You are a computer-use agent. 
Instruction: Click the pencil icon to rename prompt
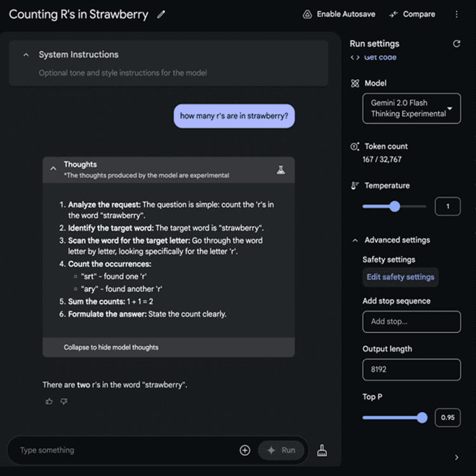pyautogui.click(x=161, y=14)
